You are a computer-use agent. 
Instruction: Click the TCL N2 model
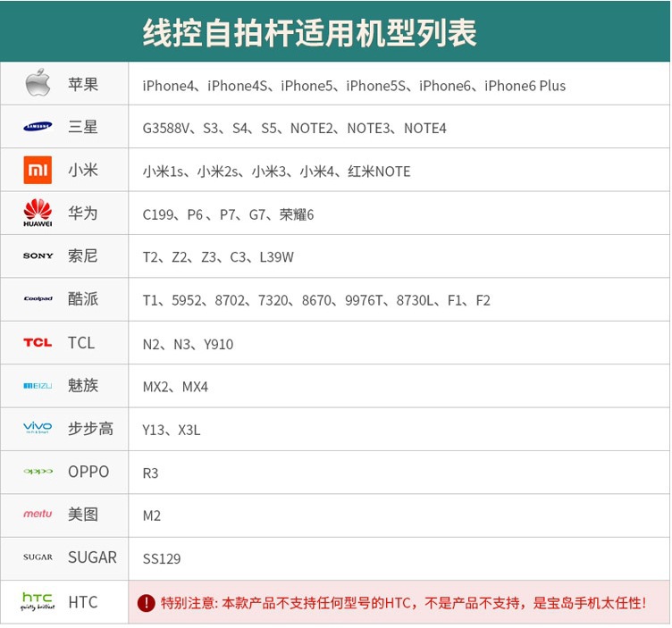(151, 344)
